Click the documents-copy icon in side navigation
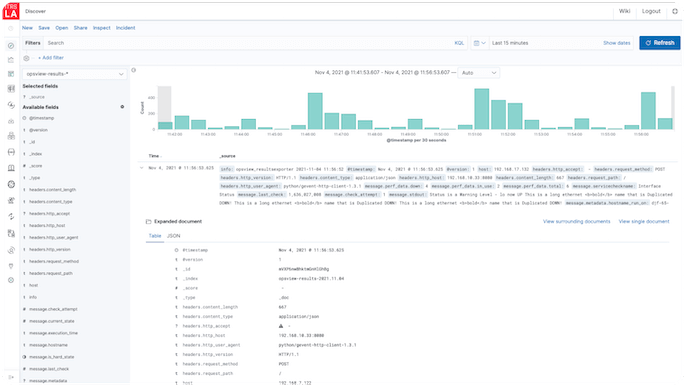Screen dimensions: 686x387 click(x=11, y=233)
